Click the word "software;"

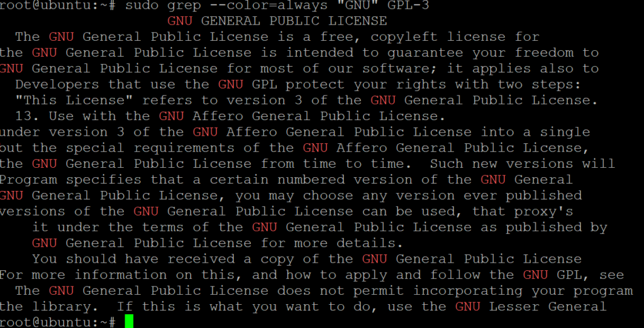coord(399,68)
